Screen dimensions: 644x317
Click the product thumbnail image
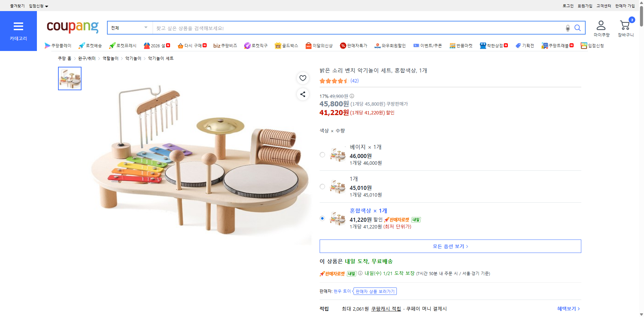coord(69,78)
